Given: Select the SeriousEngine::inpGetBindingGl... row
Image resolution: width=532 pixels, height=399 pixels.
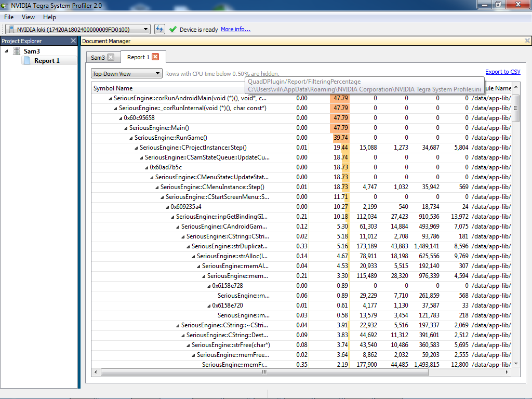Looking at the screenshot, I should click(301, 217).
